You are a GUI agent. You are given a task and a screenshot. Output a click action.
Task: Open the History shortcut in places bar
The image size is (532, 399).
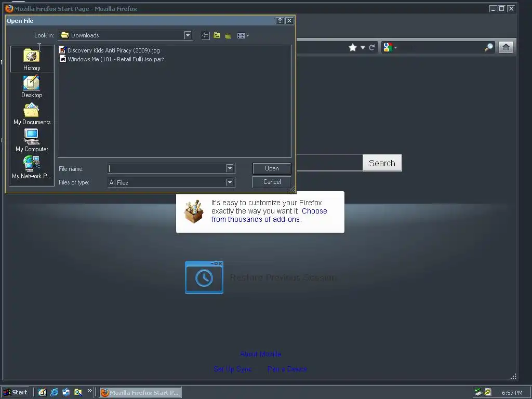click(x=32, y=59)
